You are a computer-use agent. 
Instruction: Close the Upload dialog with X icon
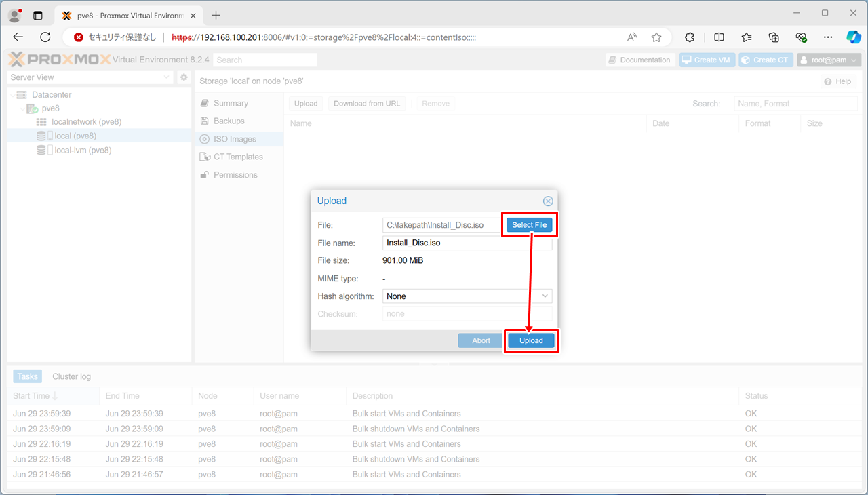click(x=548, y=201)
